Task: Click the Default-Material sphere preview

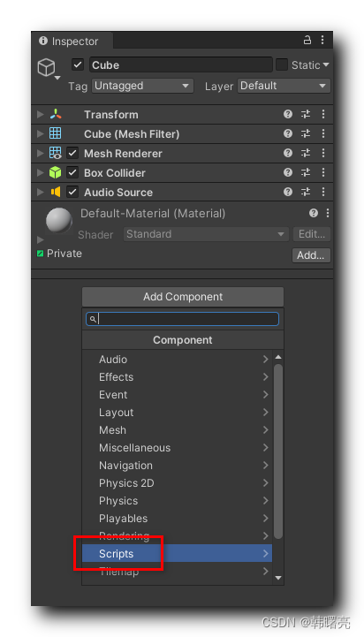Action: tap(59, 222)
